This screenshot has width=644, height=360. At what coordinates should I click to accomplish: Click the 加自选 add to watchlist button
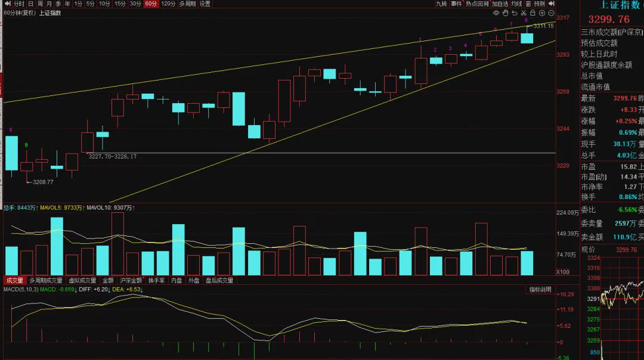pyautogui.click(x=500, y=4)
